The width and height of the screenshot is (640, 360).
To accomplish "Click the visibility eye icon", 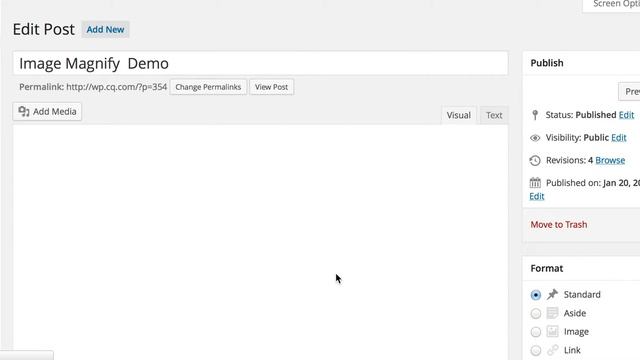I will click(535, 138).
